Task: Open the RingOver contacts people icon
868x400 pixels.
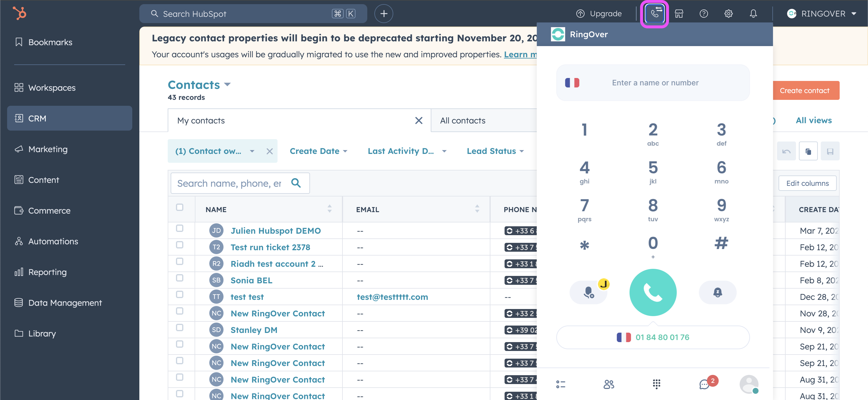Action: tap(608, 384)
